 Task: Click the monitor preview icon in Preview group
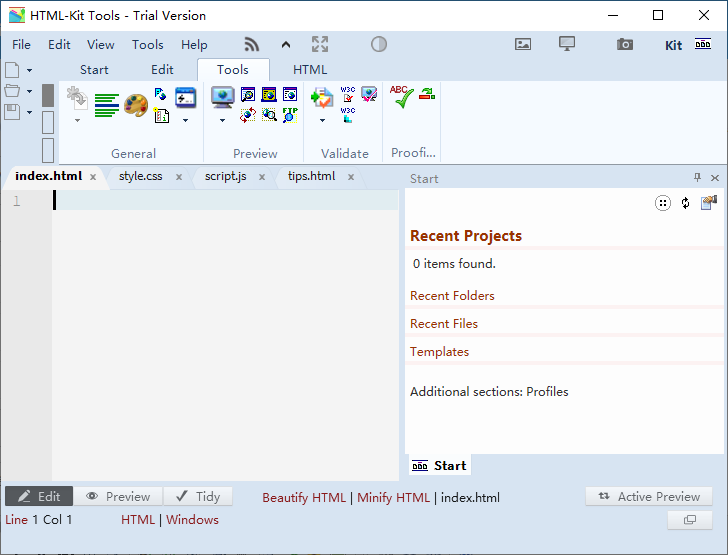point(222,97)
